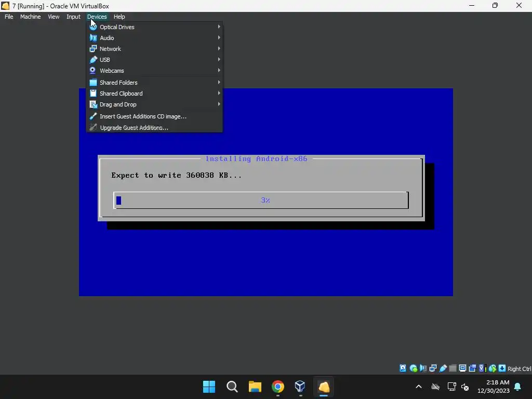The image size is (532, 399).
Task: Restore down the VirtualBox window
Action: (x=495, y=6)
